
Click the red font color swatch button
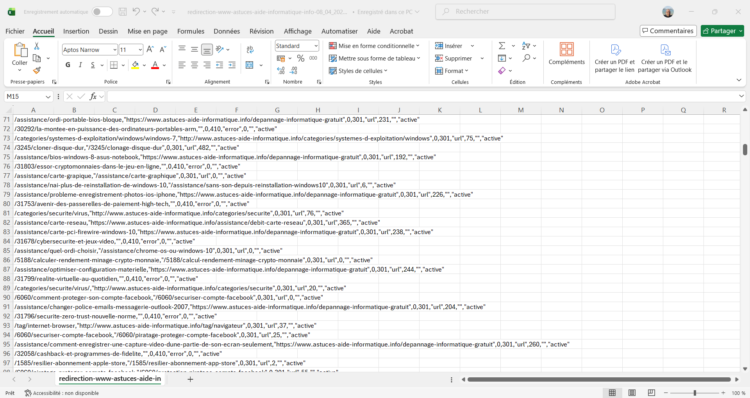[x=155, y=65]
